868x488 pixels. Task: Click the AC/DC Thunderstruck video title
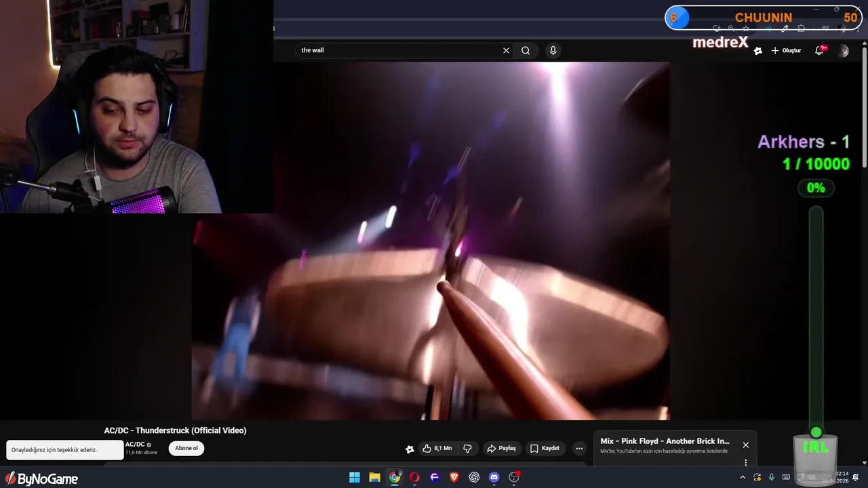click(175, 430)
